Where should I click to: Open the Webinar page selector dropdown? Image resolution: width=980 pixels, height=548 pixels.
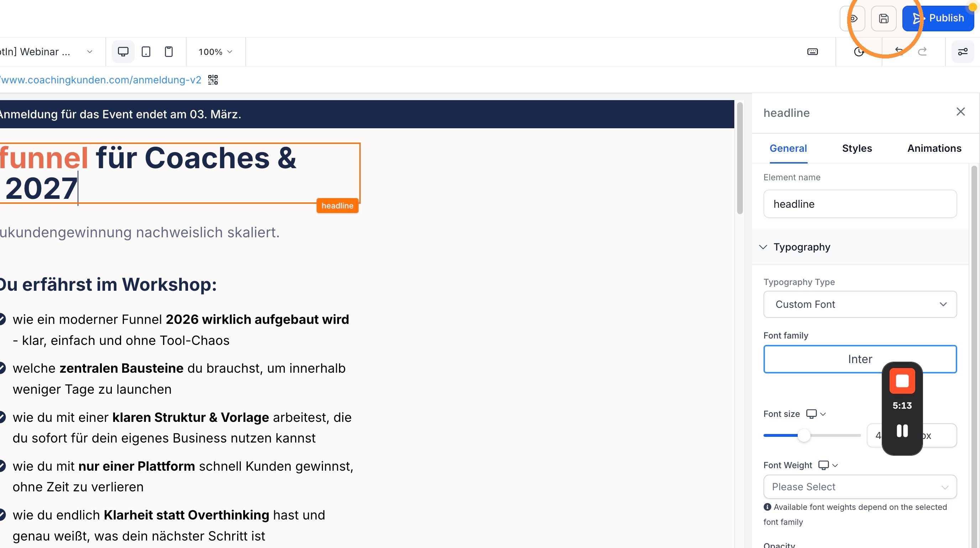[46, 52]
